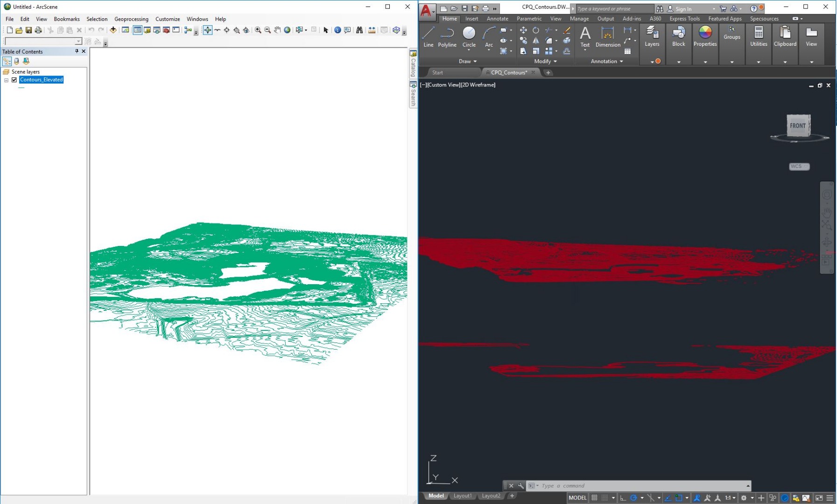Open the Geoprocessing menu in ArcScene
The image size is (837, 504).
131,19
